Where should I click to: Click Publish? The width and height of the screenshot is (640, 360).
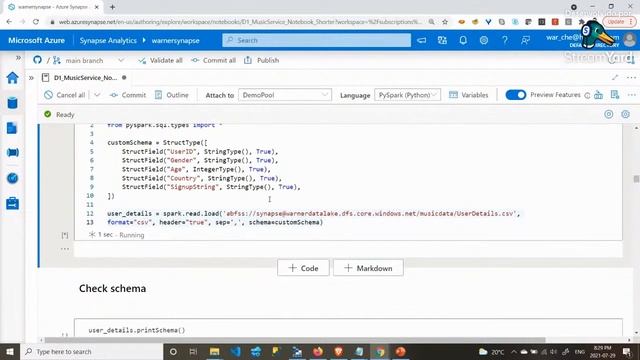point(262,60)
